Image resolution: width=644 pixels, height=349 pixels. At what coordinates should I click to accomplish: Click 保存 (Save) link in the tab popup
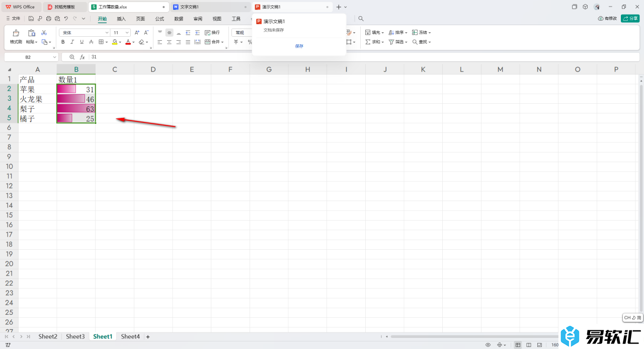point(299,46)
